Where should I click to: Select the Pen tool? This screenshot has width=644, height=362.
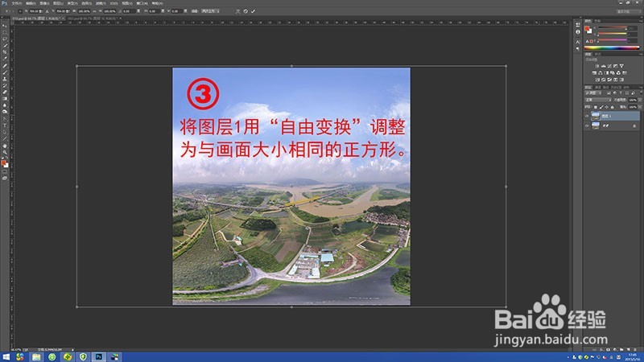coord(5,118)
